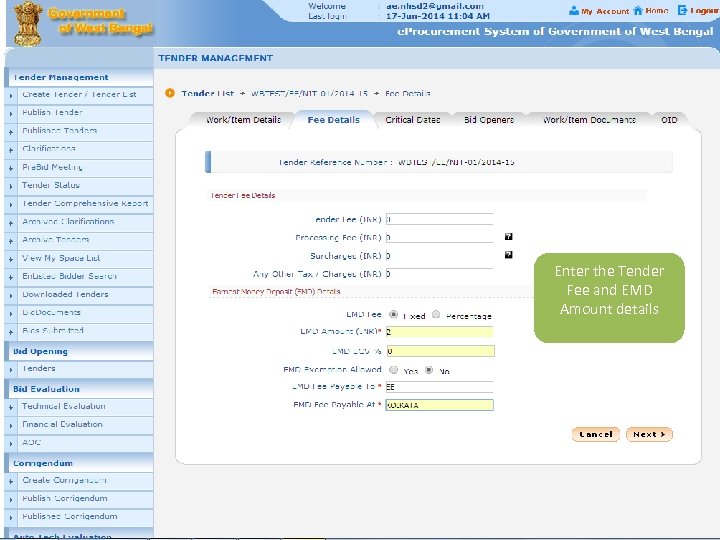Open View My Space List item
This screenshot has height=540, width=720.
61,258
